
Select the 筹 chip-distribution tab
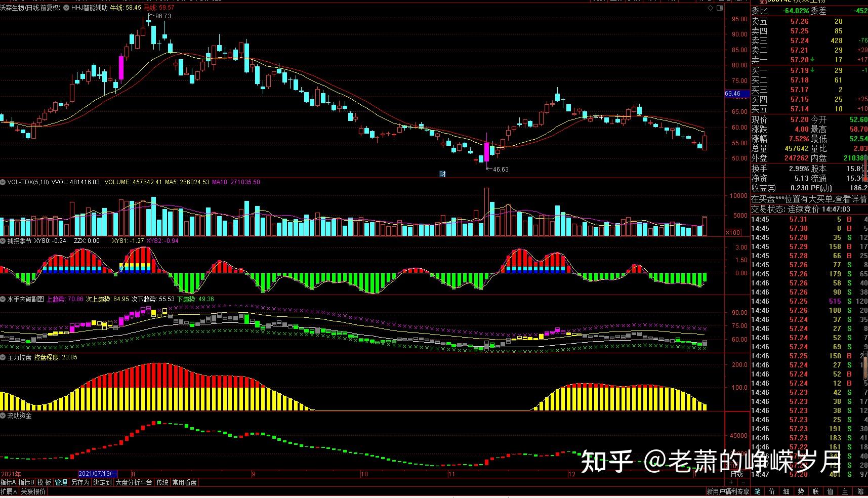click(860, 491)
